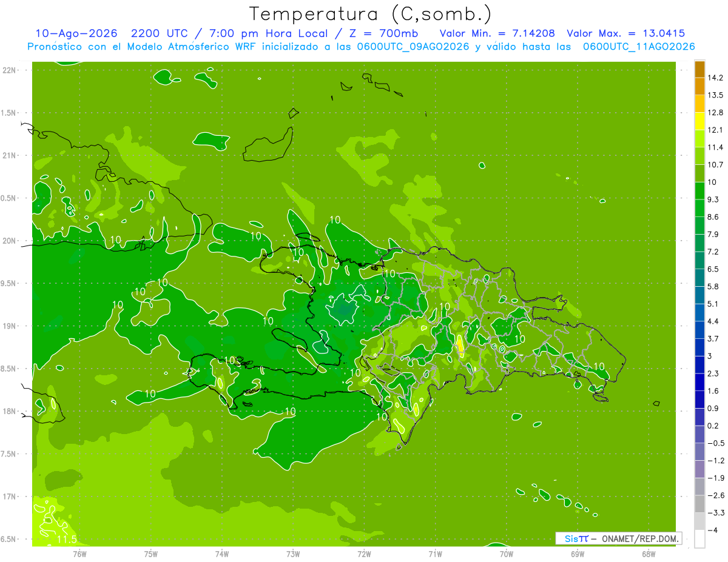Click the '17N' latitude label
The height and width of the screenshot is (562, 728).
click(x=9, y=497)
